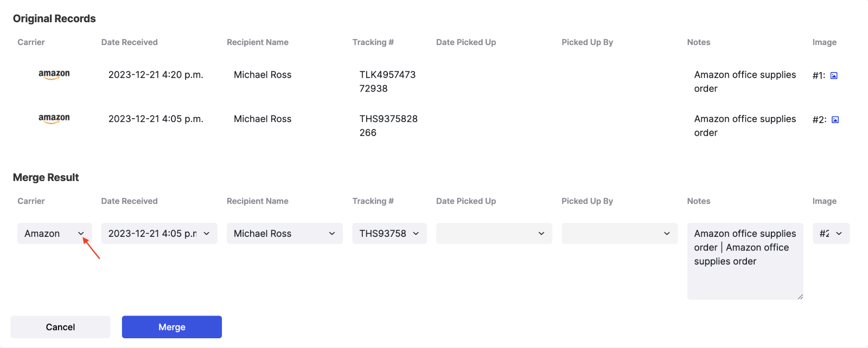
Task: Open the empty Picked Up By dropdown
Action: [620, 234]
